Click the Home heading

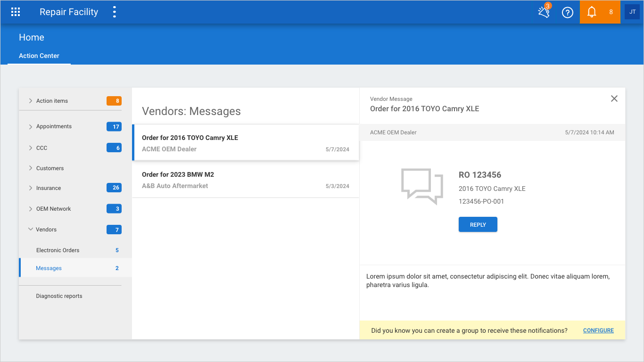pyautogui.click(x=32, y=37)
